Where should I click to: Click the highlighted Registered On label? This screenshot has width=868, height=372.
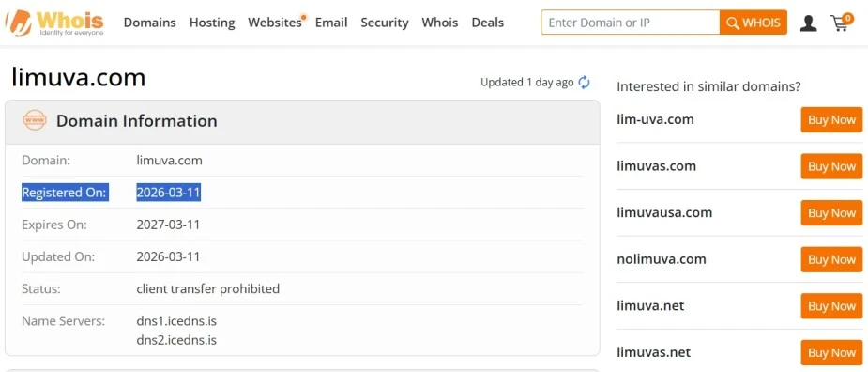[x=65, y=193]
